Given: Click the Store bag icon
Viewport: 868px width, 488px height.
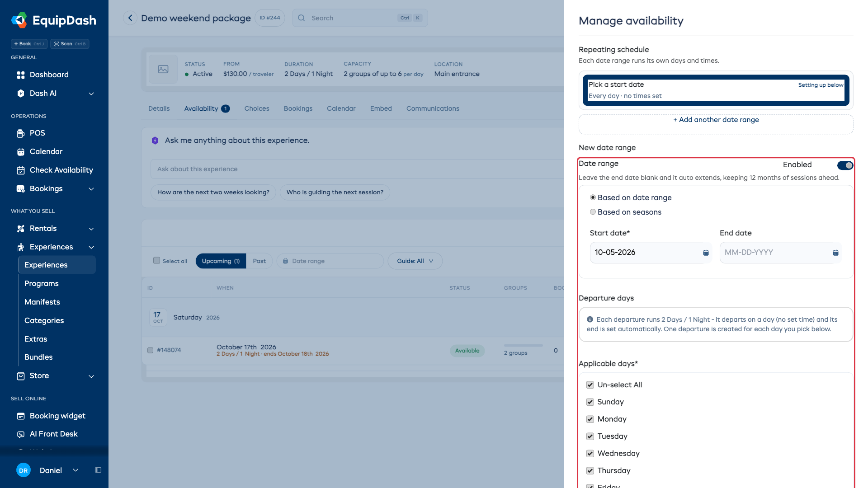Looking at the screenshot, I should coord(21,376).
